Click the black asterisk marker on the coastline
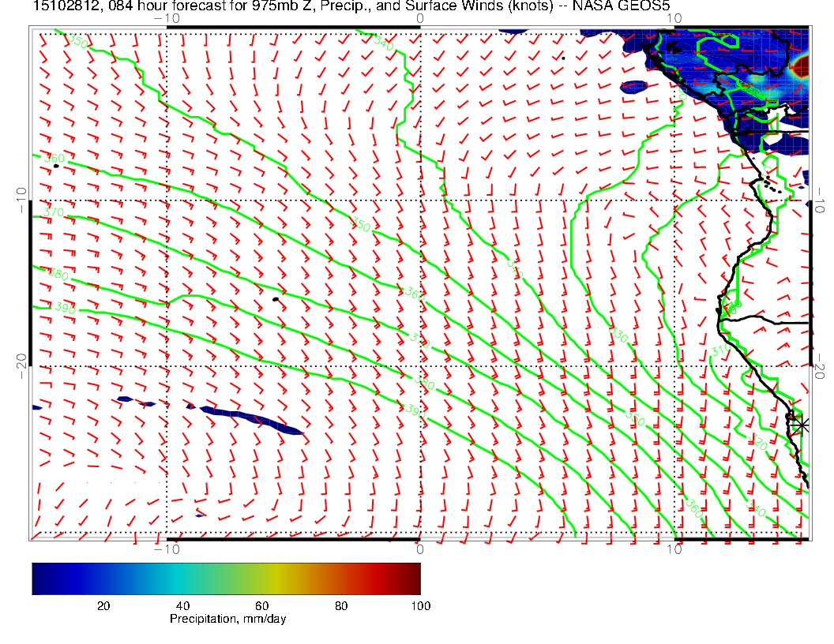Image resolution: width=834 pixels, height=644 pixels. (801, 425)
